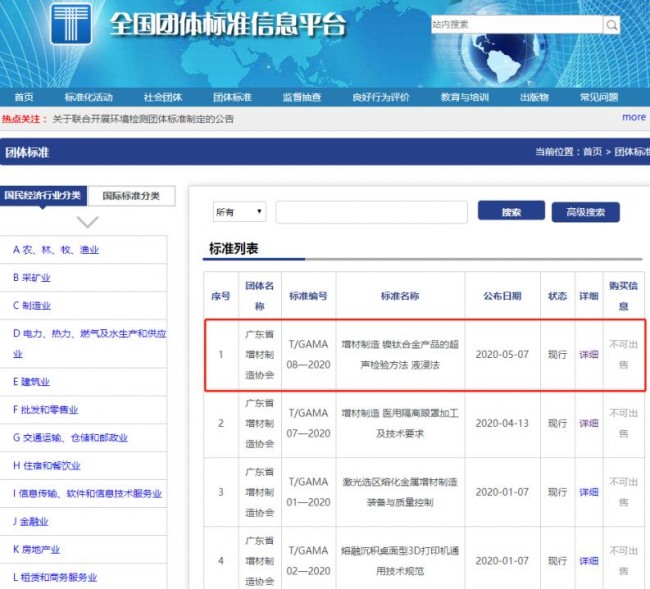The image size is (650, 589).
Task: Click the standards keyword input field
Action: (371, 212)
